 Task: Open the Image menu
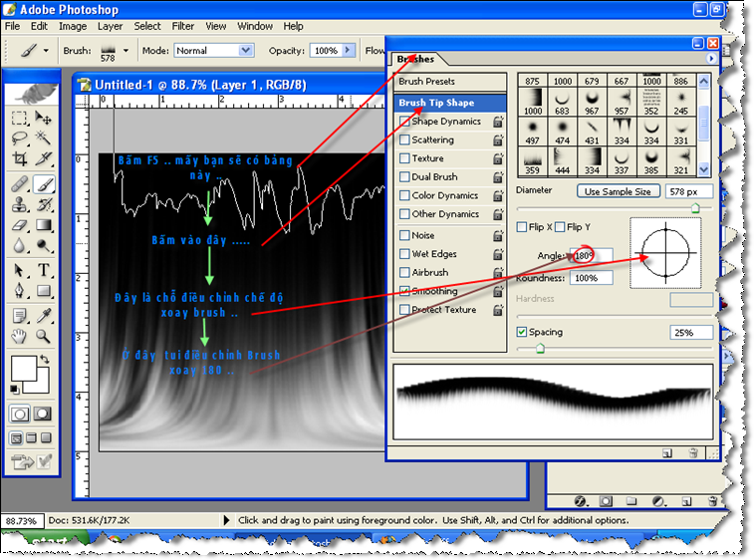point(73,26)
